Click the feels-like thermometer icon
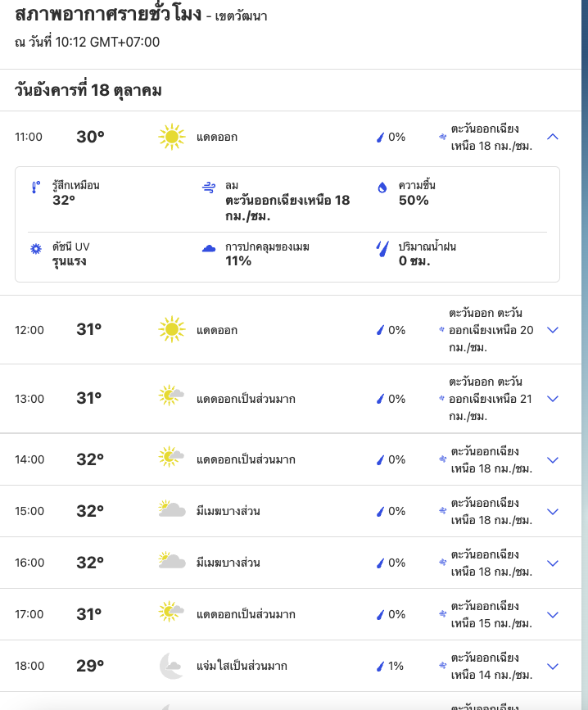Image resolution: width=588 pixels, height=710 pixels. pos(35,187)
